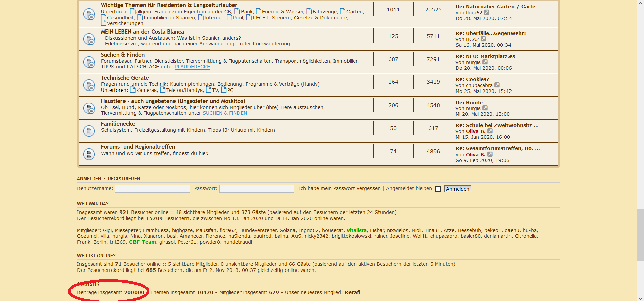The image size is (644, 301).
Task: Open the PLAUDERECKE link
Action: coord(193,67)
